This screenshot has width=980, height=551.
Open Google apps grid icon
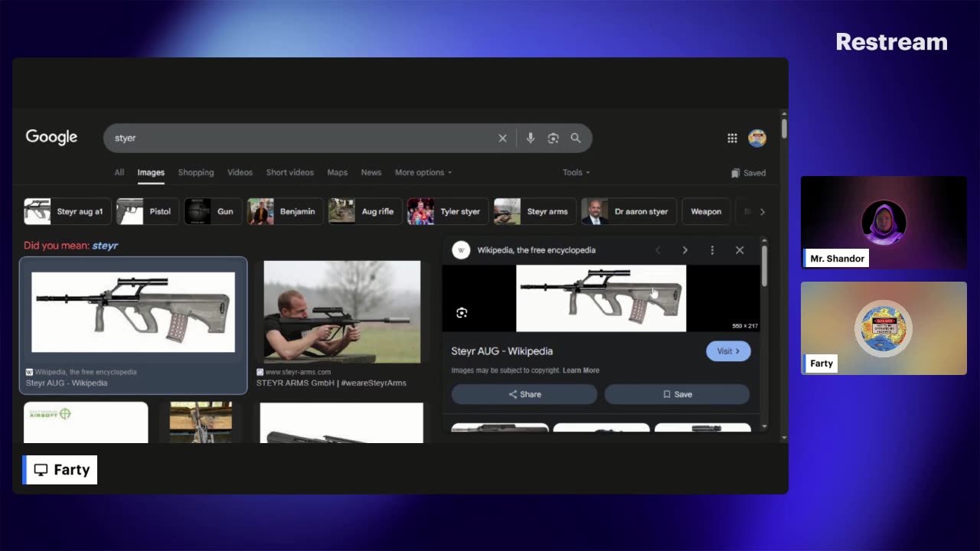pos(732,139)
